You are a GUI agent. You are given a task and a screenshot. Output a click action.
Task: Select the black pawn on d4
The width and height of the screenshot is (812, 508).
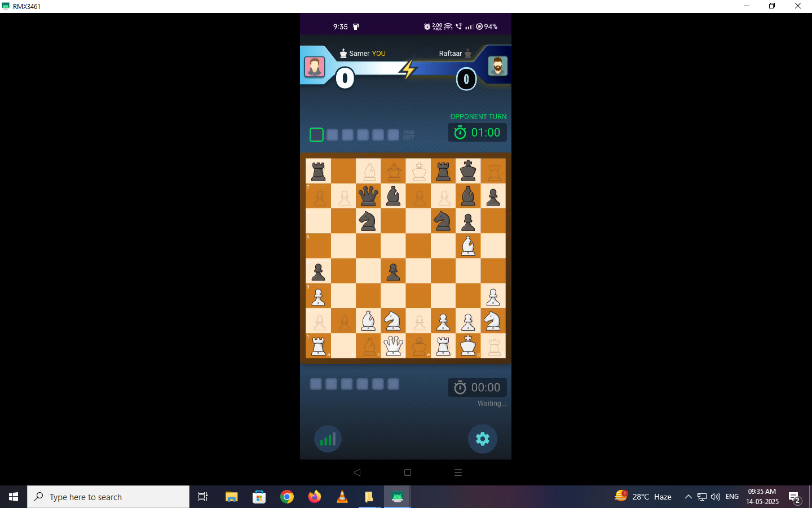coord(393,271)
